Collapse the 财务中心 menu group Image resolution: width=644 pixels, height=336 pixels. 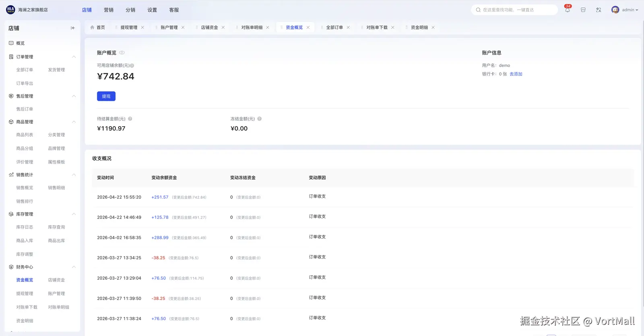point(74,267)
